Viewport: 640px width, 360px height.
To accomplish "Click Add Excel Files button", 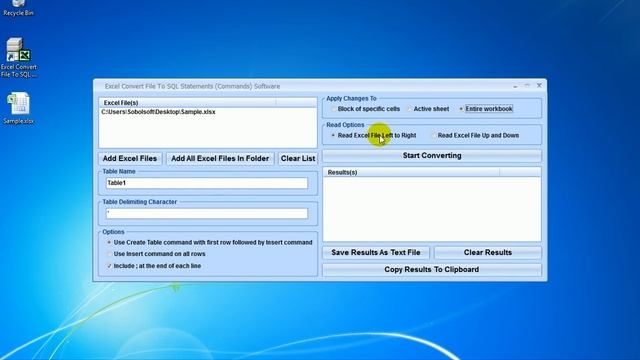I will click(x=130, y=158).
